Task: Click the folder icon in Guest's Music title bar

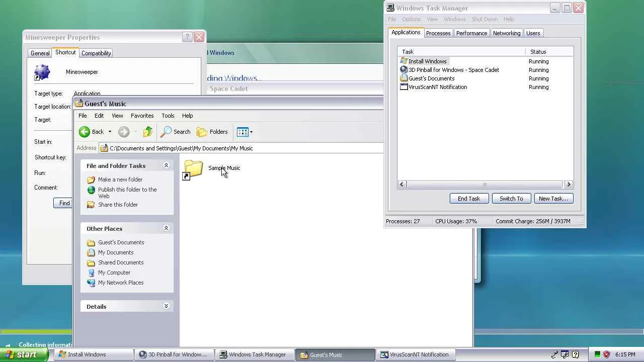Action: point(79,104)
